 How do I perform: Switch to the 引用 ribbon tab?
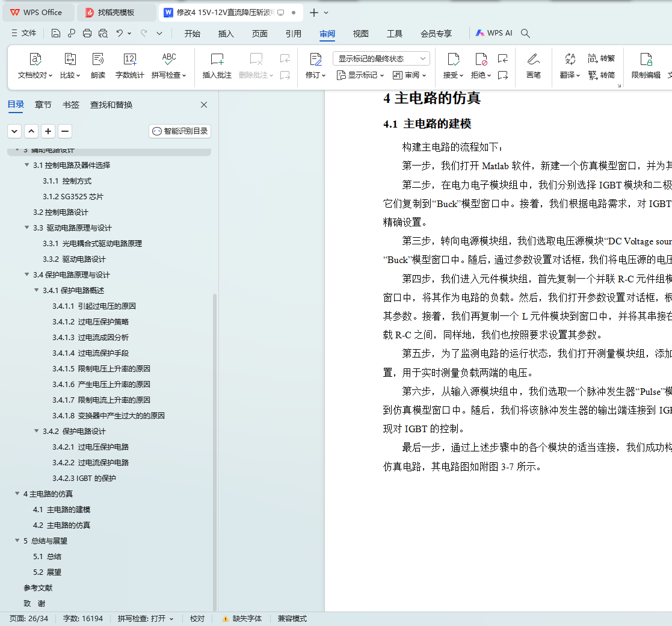point(294,34)
